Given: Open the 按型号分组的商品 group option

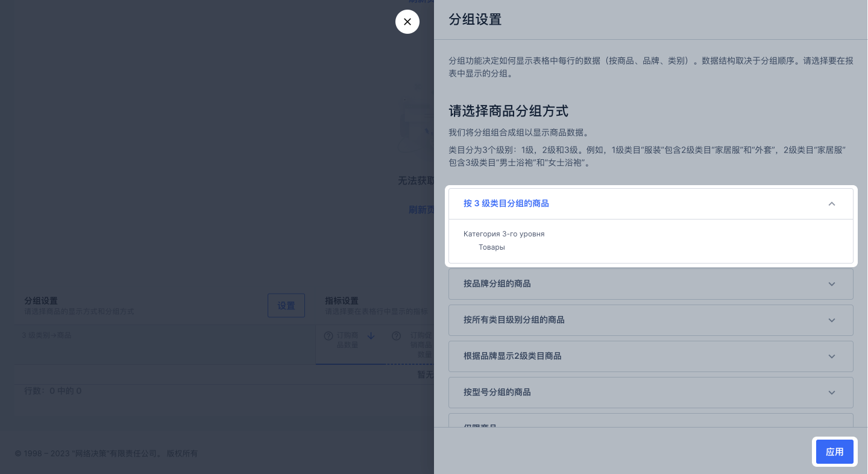Looking at the screenshot, I should tap(651, 393).
